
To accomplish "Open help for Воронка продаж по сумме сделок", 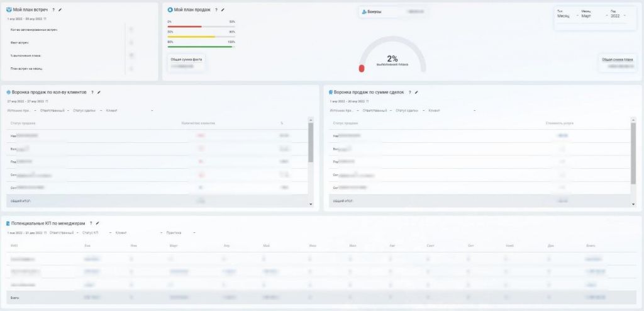I will (x=409, y=92).
